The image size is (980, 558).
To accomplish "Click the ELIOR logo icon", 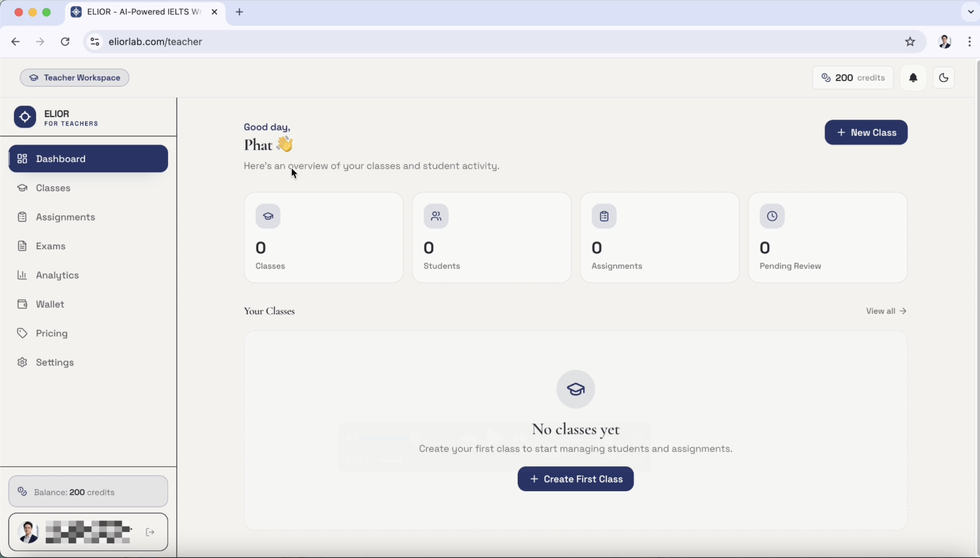I will (x=25, y=117).
